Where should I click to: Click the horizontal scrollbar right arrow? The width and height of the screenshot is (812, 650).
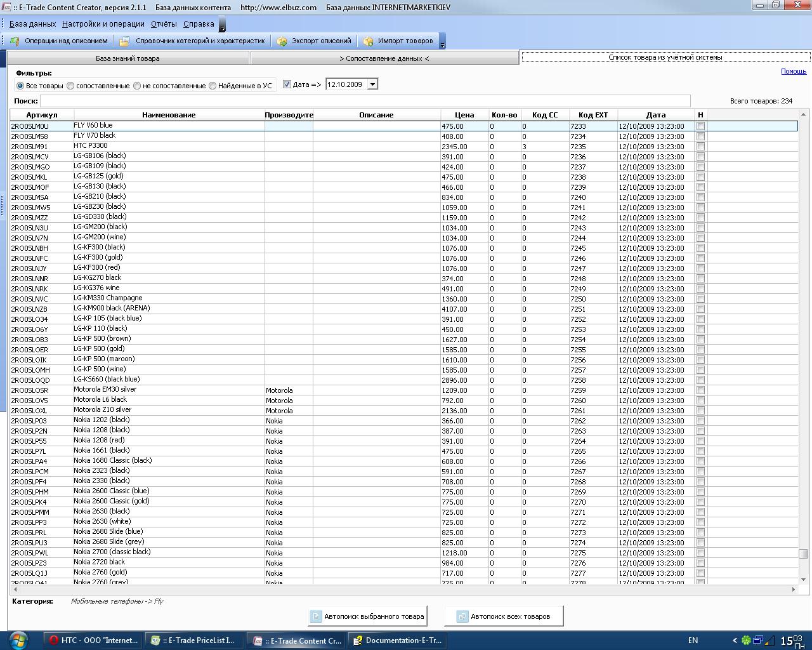[x=793, y=590]
